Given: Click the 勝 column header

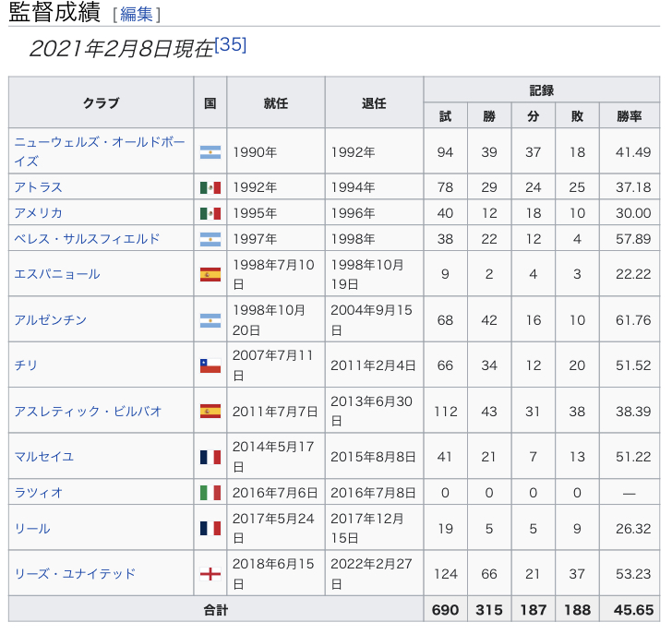Looking at the screenshot, I should (x=489, y=115).
